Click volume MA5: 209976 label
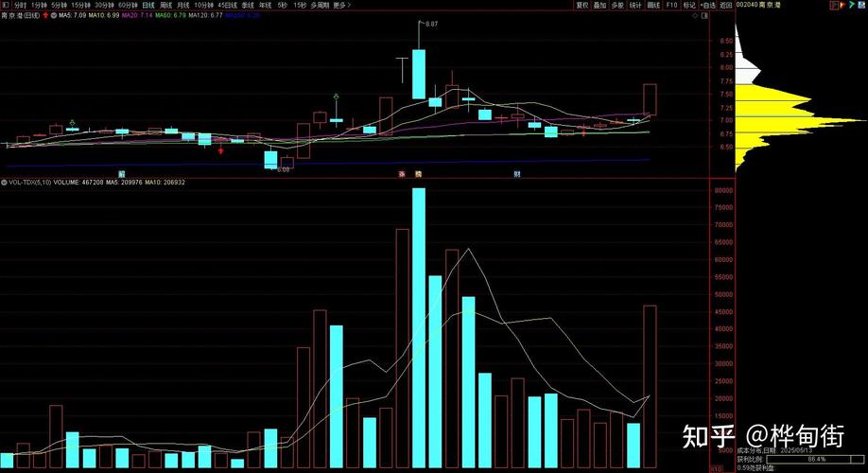 124,182
